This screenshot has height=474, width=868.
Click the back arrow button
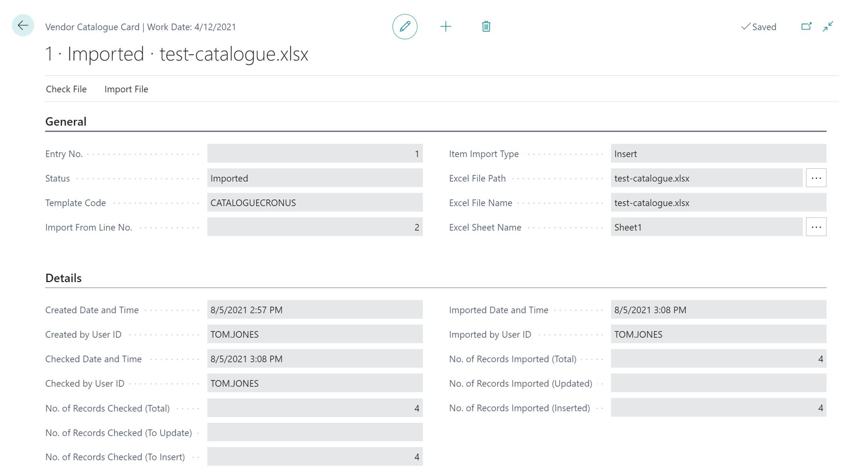click(x=23, y=26)
